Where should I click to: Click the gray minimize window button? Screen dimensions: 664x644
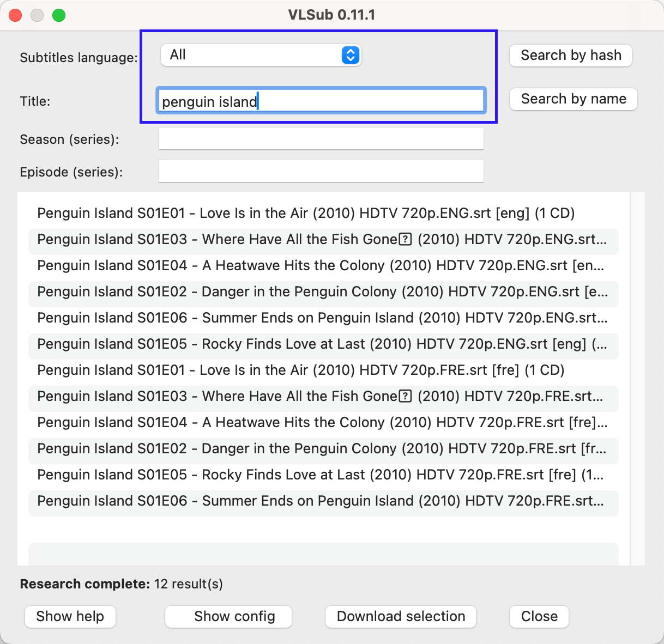click(37, 15)
